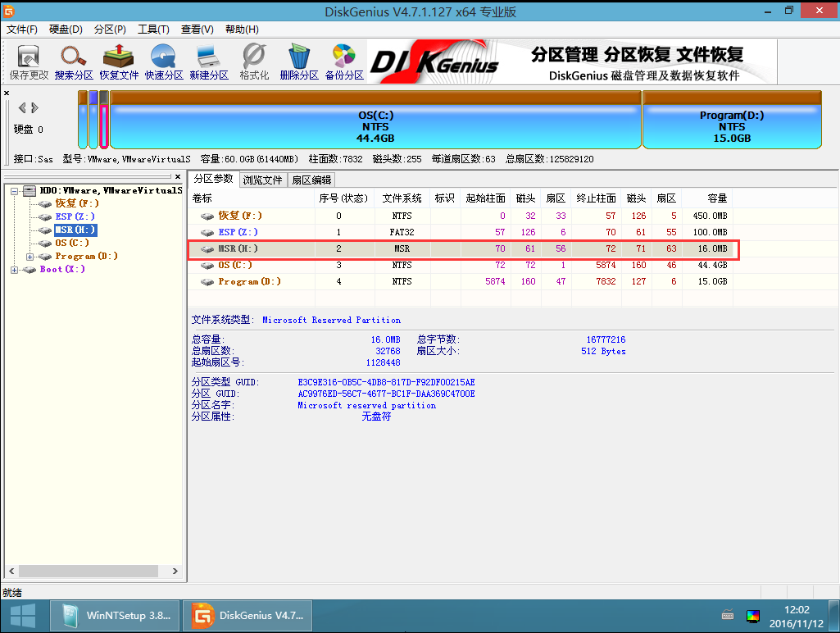840x633 pixels.
Task: Go to previous disk with left arrow
Action: tap(22, 107)
